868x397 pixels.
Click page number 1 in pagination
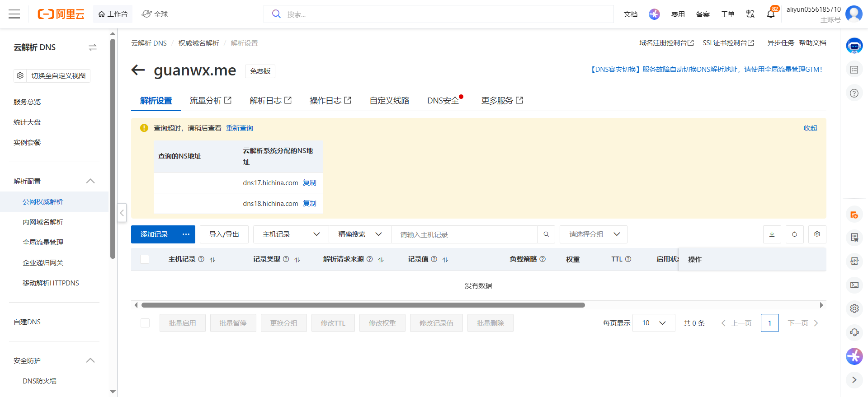click(769, 323)
